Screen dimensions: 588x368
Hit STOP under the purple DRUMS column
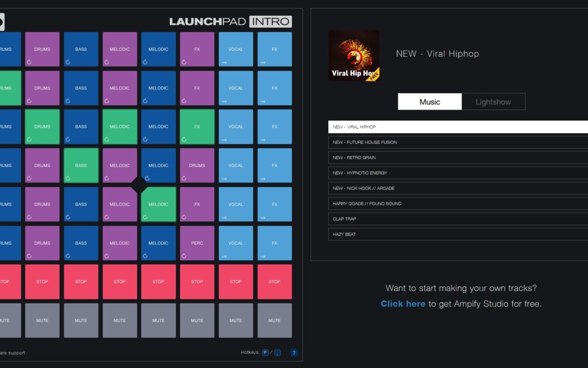pyautogui.click(x=42, y=282)
